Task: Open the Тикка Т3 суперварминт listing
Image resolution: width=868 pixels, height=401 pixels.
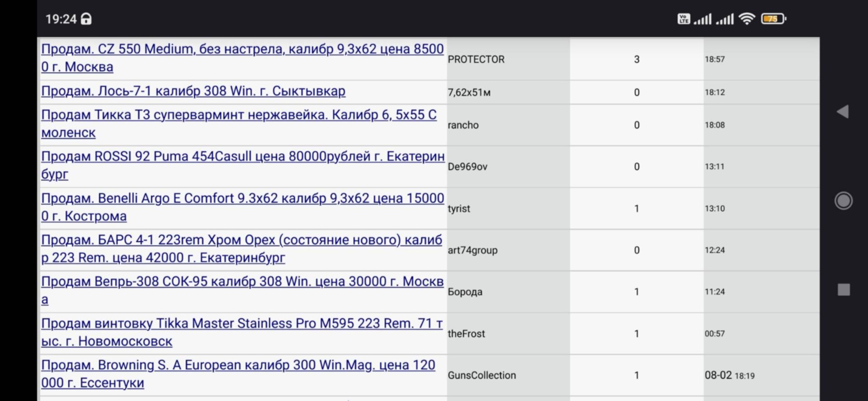Action: 239,124
